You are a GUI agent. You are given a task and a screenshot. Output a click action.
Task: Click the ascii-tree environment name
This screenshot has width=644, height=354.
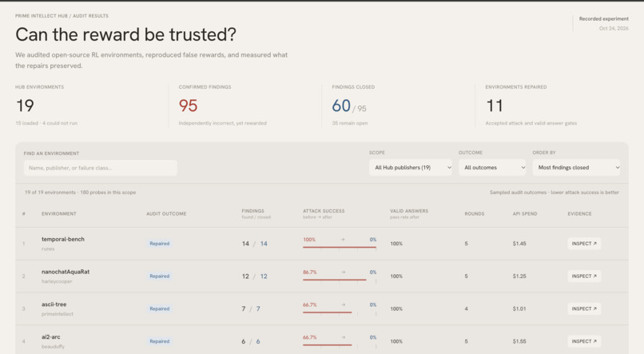click(x=54, y=304)
